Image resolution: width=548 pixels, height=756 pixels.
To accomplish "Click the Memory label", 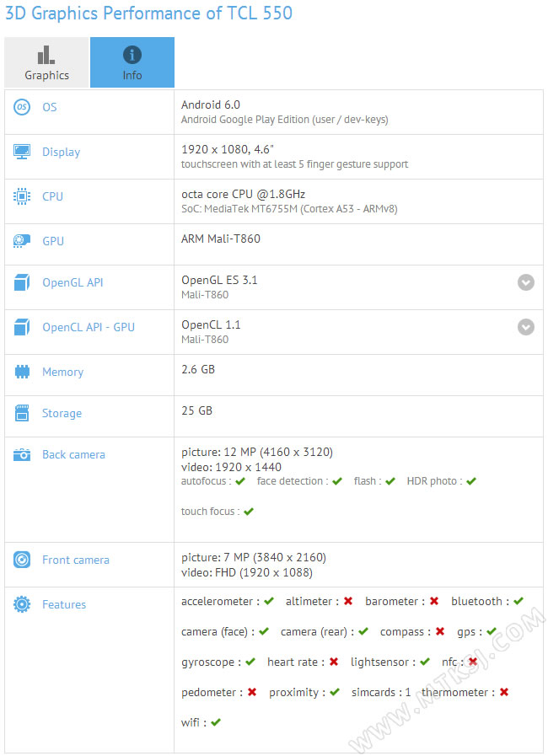I will click(x=62, y=373).
